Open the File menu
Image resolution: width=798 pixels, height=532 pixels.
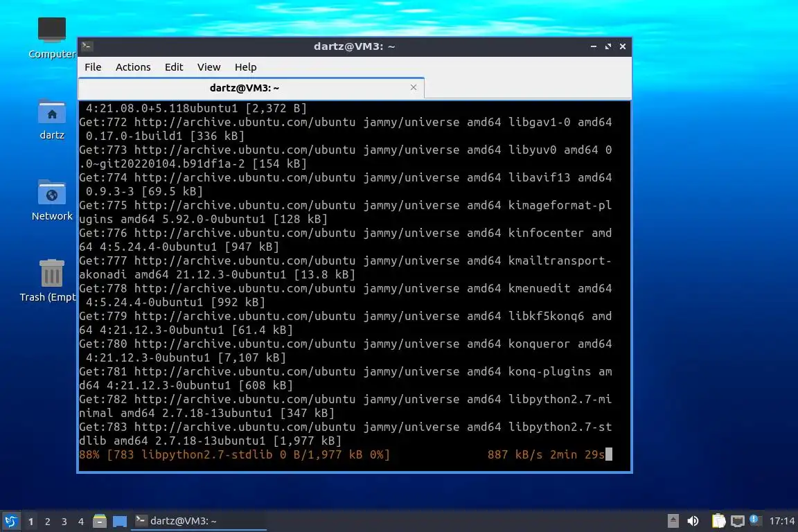point(93,67)
